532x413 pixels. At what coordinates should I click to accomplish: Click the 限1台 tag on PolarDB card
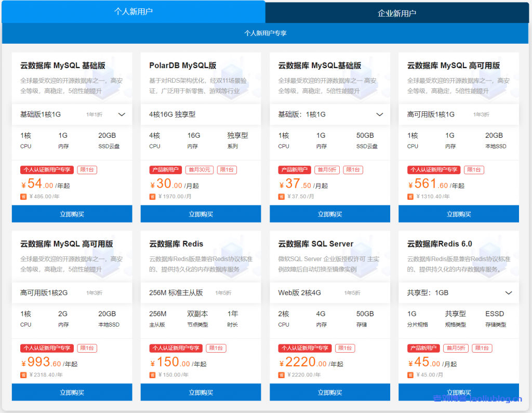click(x=227, y=170)
